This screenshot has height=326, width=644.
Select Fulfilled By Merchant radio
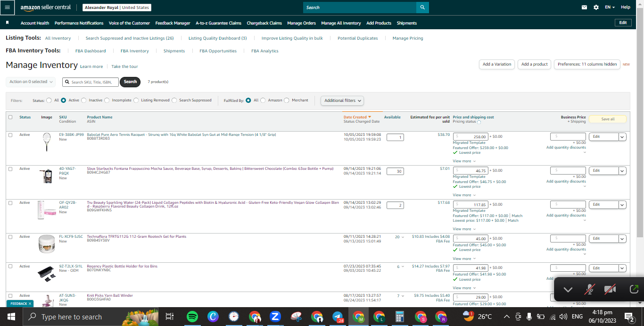click(287, 100)
